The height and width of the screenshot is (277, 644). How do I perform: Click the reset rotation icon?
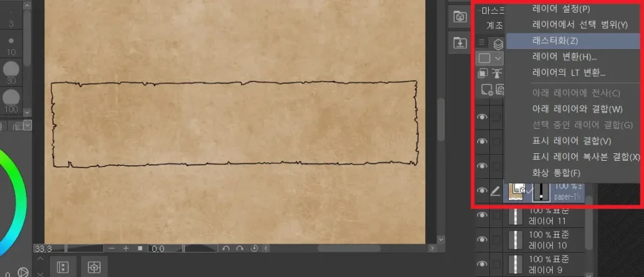254,249
